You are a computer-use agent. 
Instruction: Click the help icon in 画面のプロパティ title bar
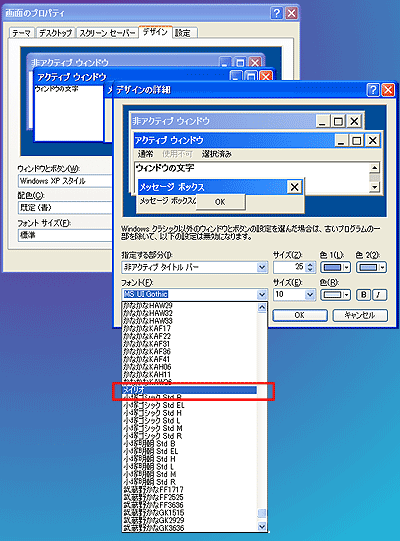[277, 13]
